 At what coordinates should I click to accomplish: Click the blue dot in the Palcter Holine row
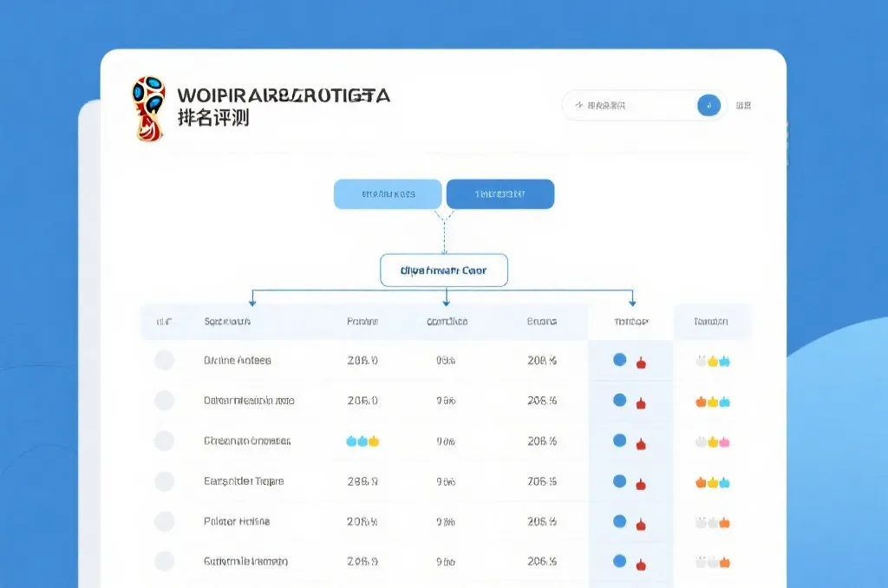point(619,521)
